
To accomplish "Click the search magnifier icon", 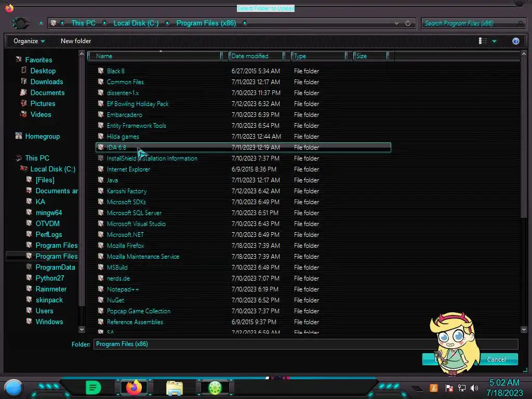I will [521, 23].
